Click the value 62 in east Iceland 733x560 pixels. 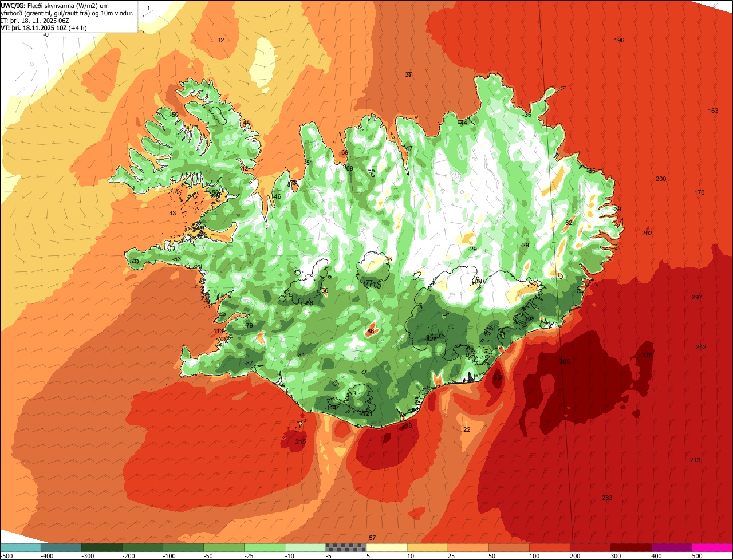coord(569,223)
